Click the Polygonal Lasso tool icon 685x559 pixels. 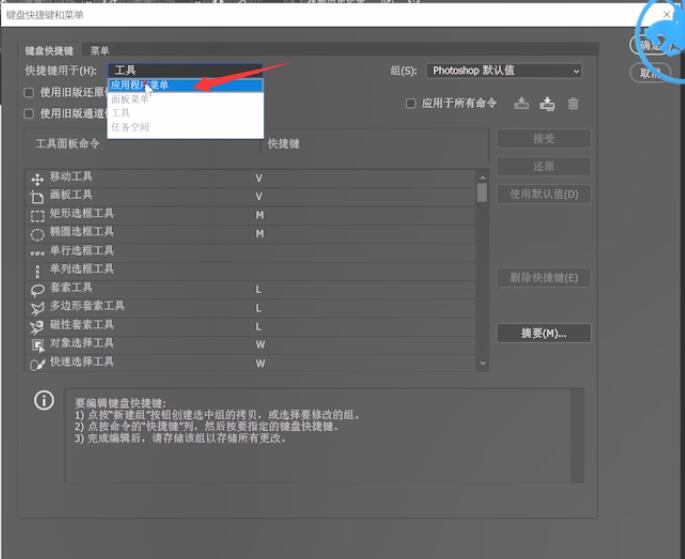click(38, 308)
